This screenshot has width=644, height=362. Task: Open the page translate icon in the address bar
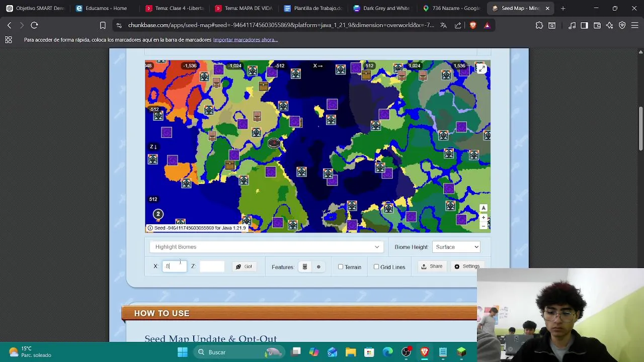[x=443, y=25]
